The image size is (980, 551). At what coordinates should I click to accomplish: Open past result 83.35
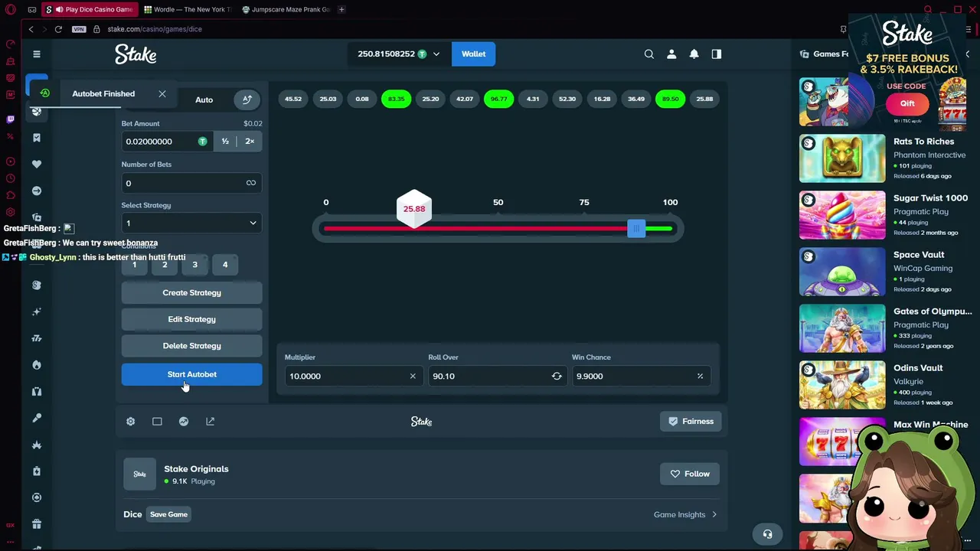(396, 99)
